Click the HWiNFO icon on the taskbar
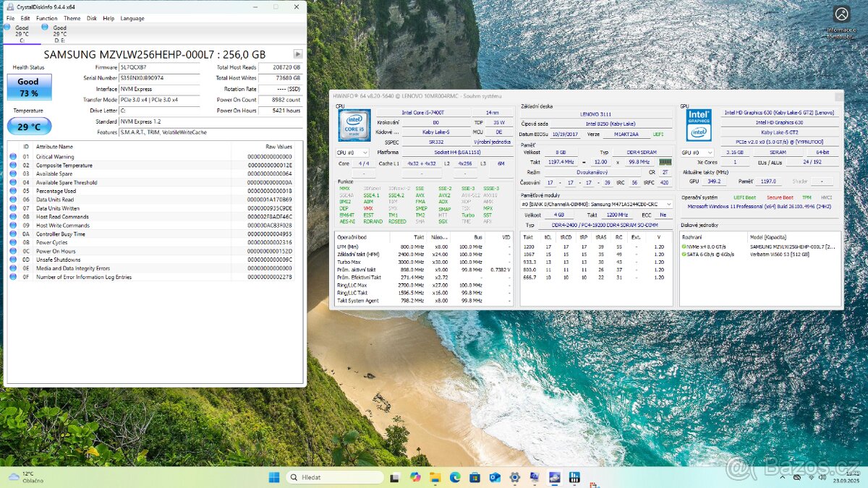This screenshot has width=868, height=488. pyautogui.click(x=574, y=477)
